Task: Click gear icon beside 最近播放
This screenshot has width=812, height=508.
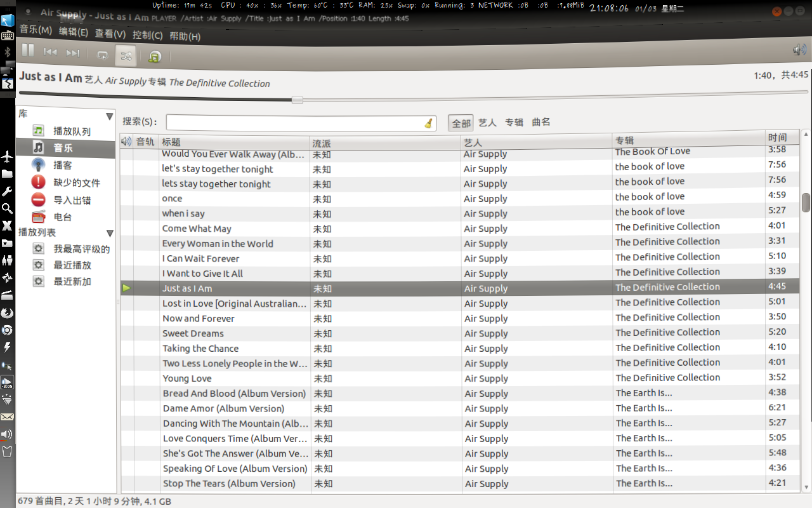Action: [39, 265]
